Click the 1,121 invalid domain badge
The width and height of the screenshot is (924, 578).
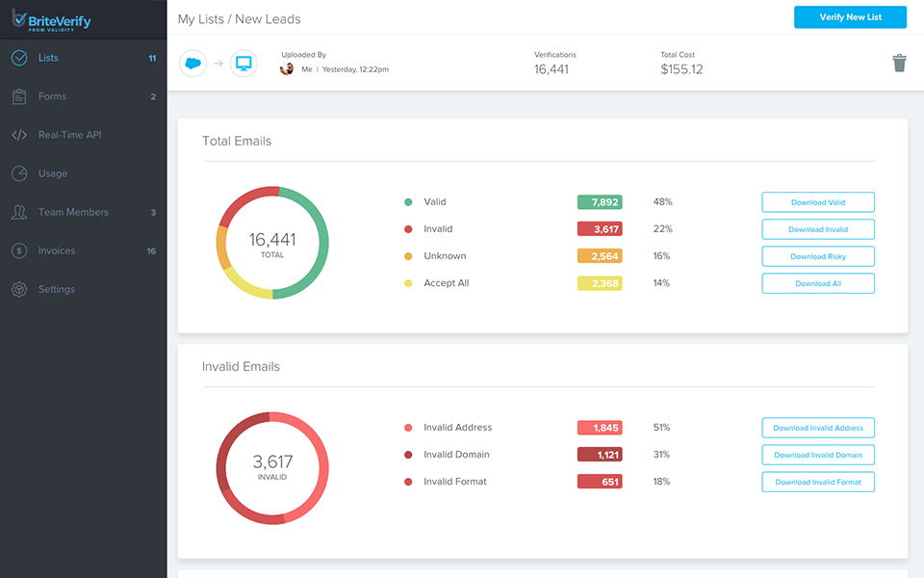point(600,455)
